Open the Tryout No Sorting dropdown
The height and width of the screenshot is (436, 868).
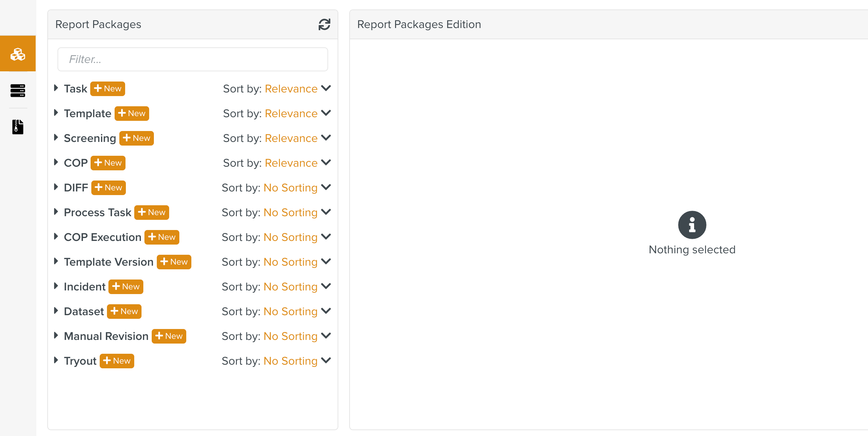297,361
